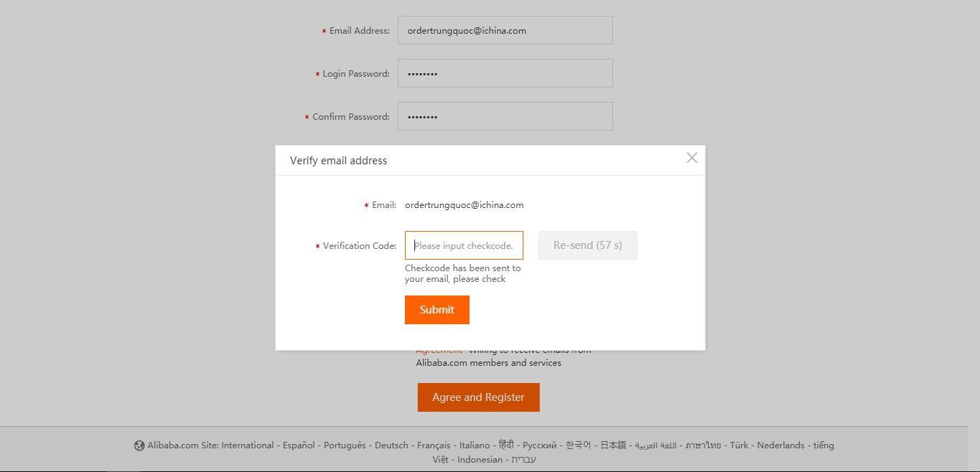This screenshot has height=472, width=980.
Task: Switch site language to Português
Action: 345,445
